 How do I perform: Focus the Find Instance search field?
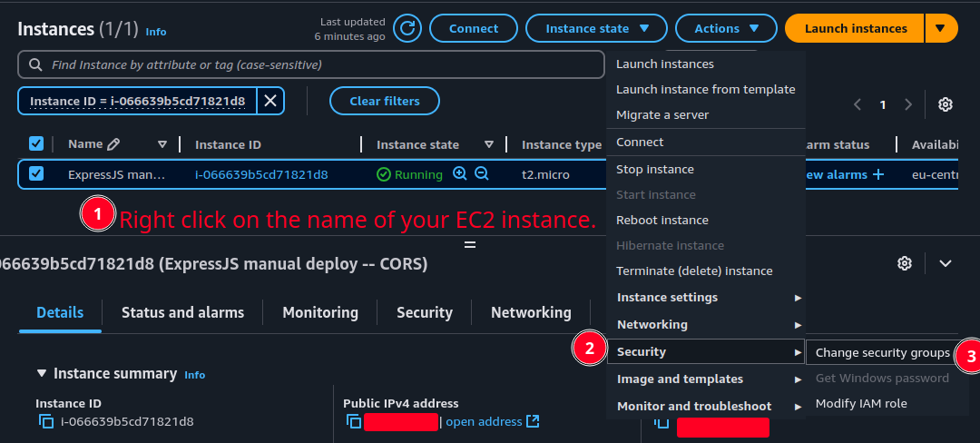point(311,65)
